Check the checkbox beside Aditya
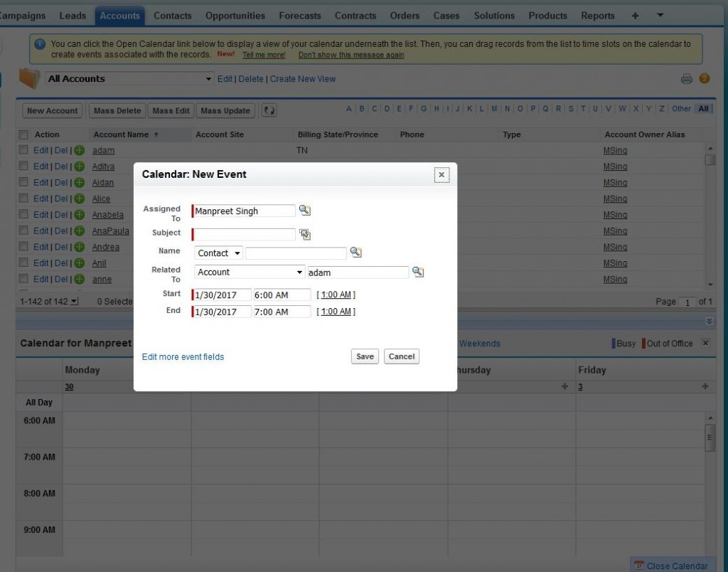The image size is (728, 572). 23,166
